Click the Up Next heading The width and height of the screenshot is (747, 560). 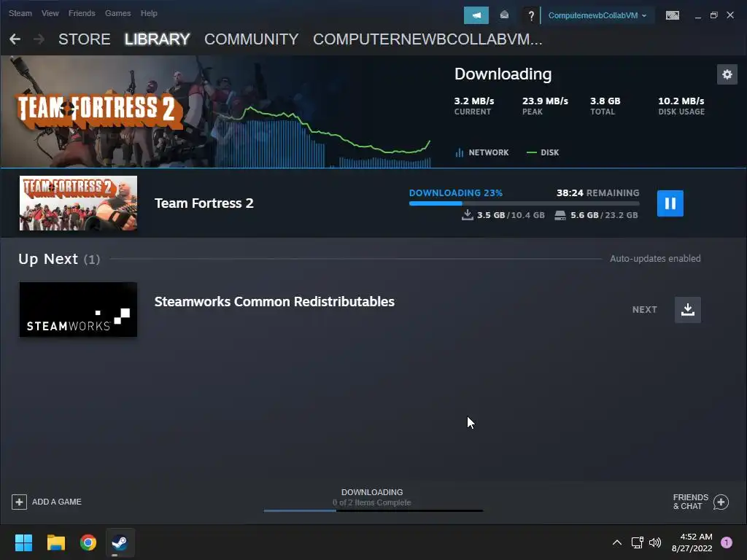coord(59,259)
